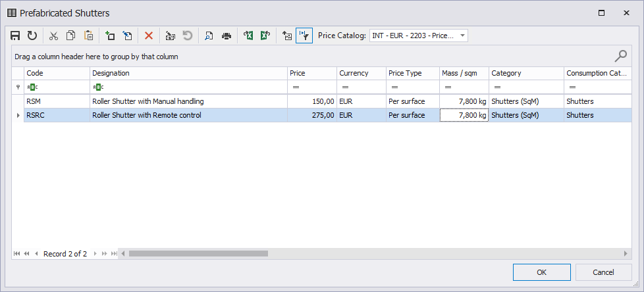Click the horizontal scrollbar thumb
The width and height of the screenshot is (644, 292).
(x=198, y=253)
